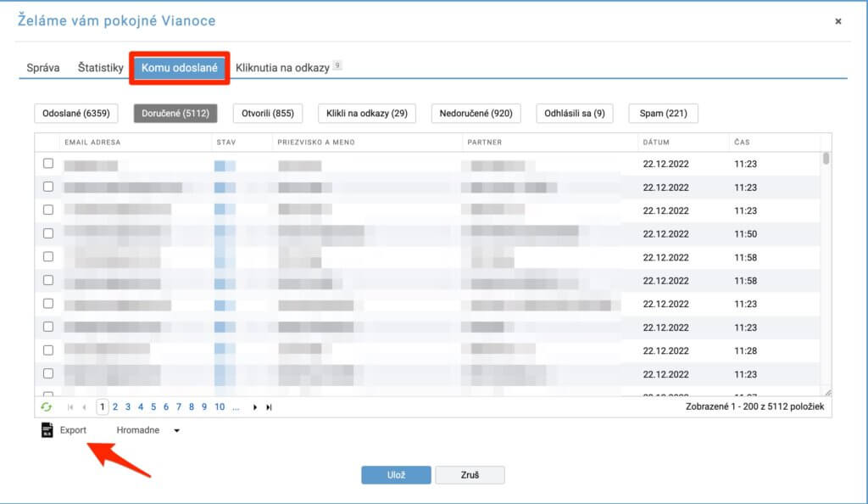Tick checkbox in seventh table row
Image resolution: width=868 pixels, height=504 pixels.
click(48, 304)
